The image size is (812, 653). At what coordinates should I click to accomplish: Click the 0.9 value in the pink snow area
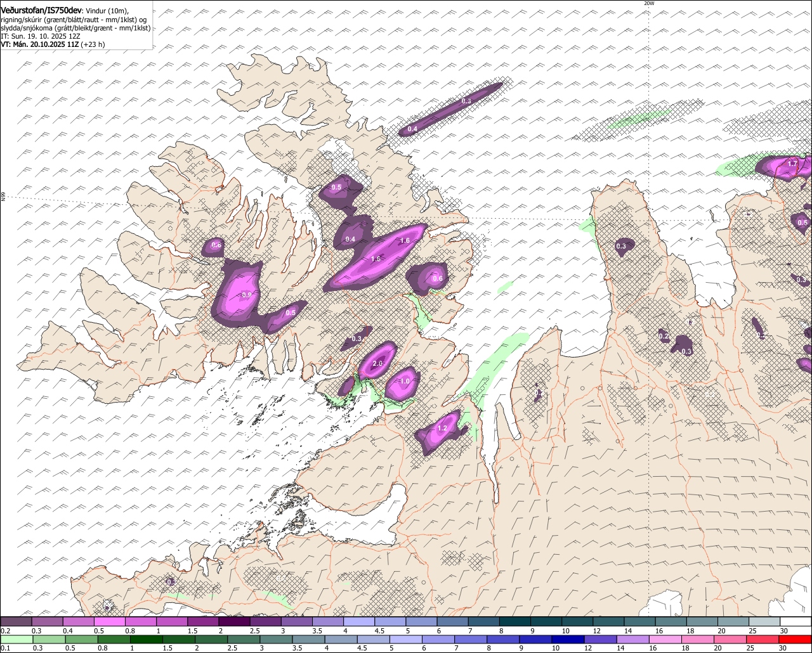pos(247,295)
